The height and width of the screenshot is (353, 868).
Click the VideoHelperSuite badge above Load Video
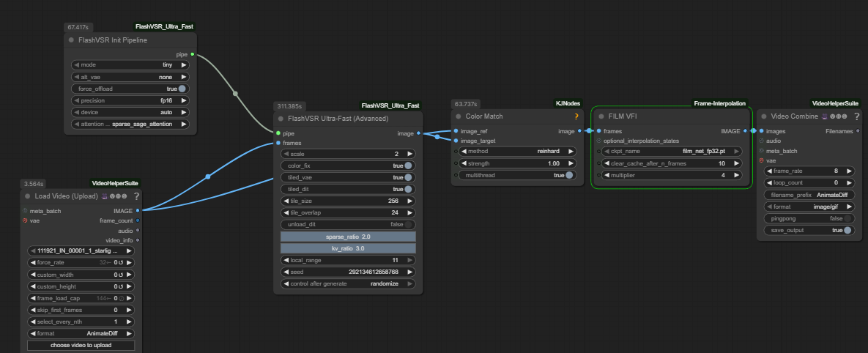pos(114,182)
